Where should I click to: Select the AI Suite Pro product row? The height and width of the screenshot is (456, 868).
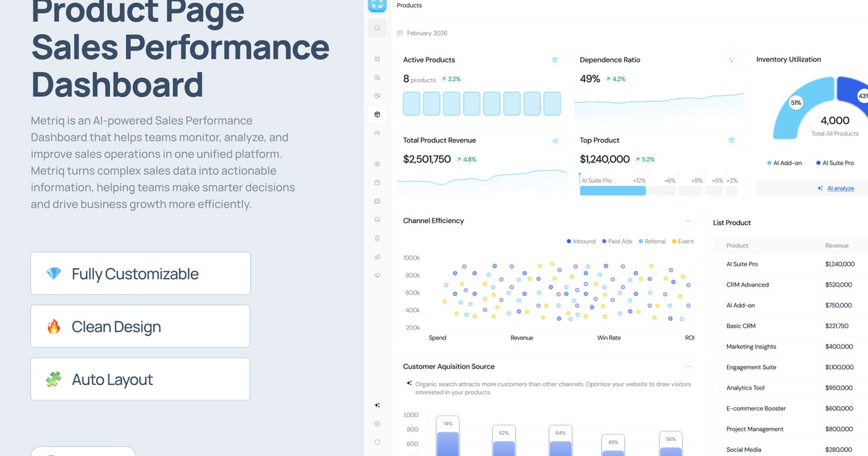pos(791,264)
